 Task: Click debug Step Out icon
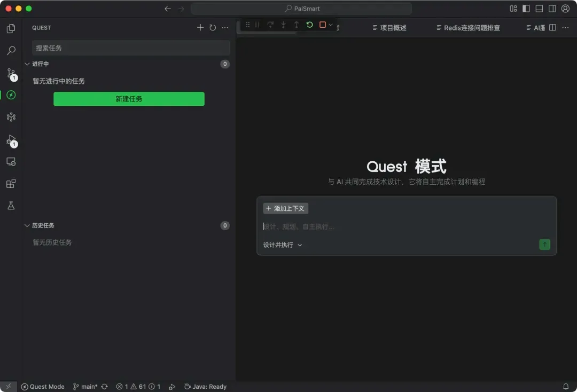coord(296,25)
